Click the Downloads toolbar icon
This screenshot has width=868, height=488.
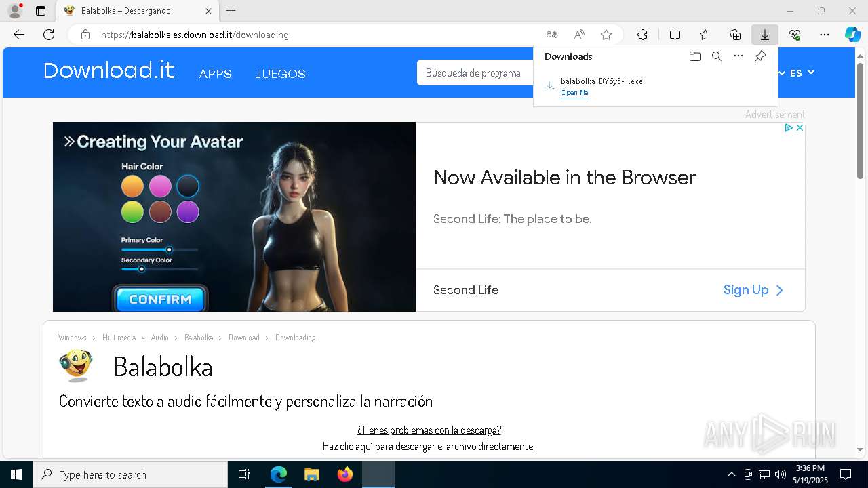click(x=765, y=35)
